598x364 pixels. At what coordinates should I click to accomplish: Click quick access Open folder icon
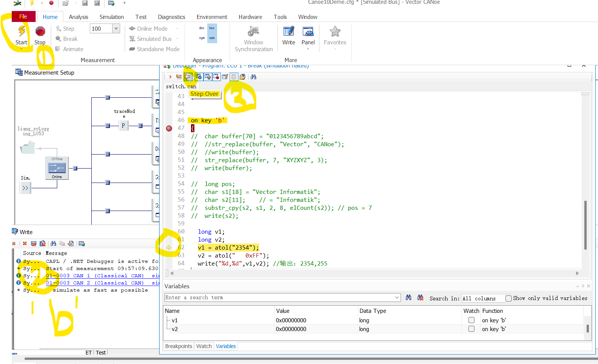pyautogui.click(x=66, y=3)
